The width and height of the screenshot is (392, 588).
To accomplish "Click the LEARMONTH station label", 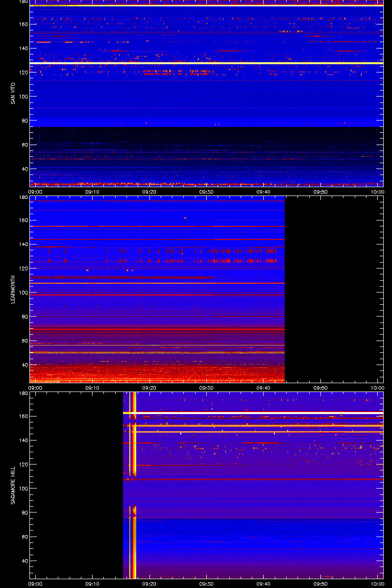I will click(x=13, y=289).
